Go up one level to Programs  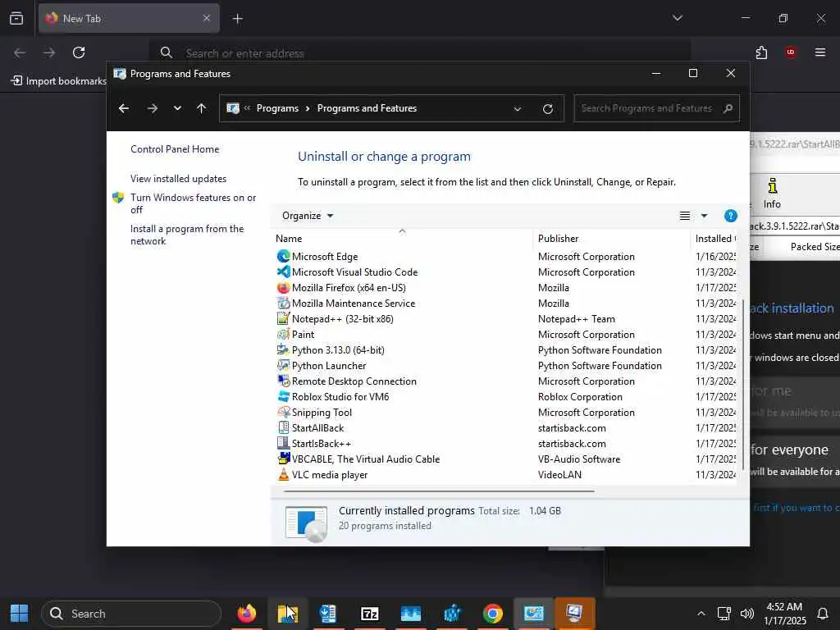click(x=202, y=109)
